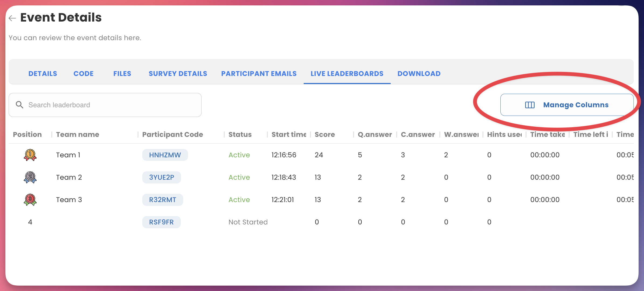This screenshot has width=644, height=291.
Task: Click the gold first place medal icon
Action: pos(30,155)
